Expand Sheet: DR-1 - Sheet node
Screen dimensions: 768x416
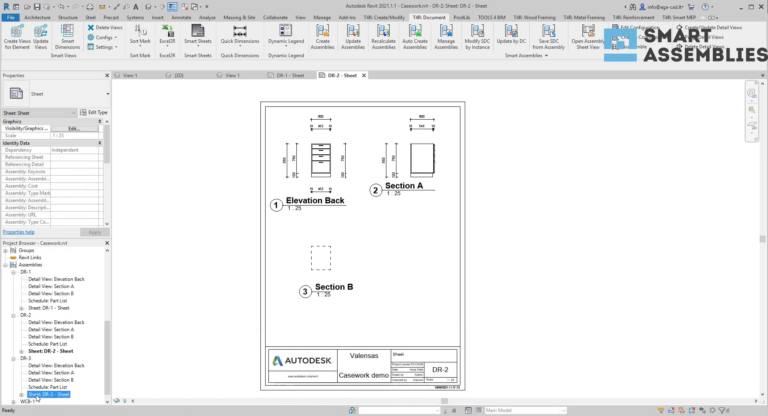pyautogui.click(x=21, y=308)
